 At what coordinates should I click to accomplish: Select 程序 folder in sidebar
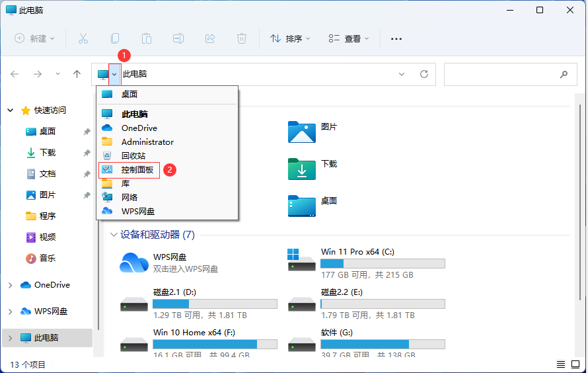pyautogui.click(x=48, y=216)
